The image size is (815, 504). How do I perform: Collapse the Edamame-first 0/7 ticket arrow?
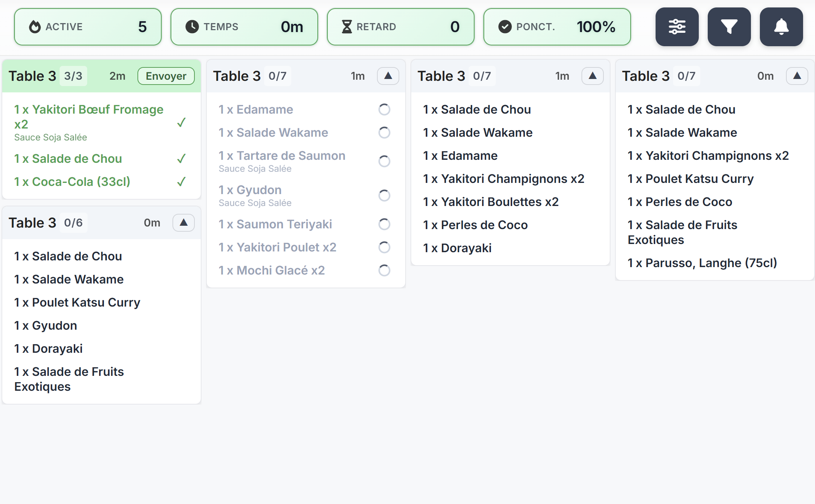click(x=388, y=76)
